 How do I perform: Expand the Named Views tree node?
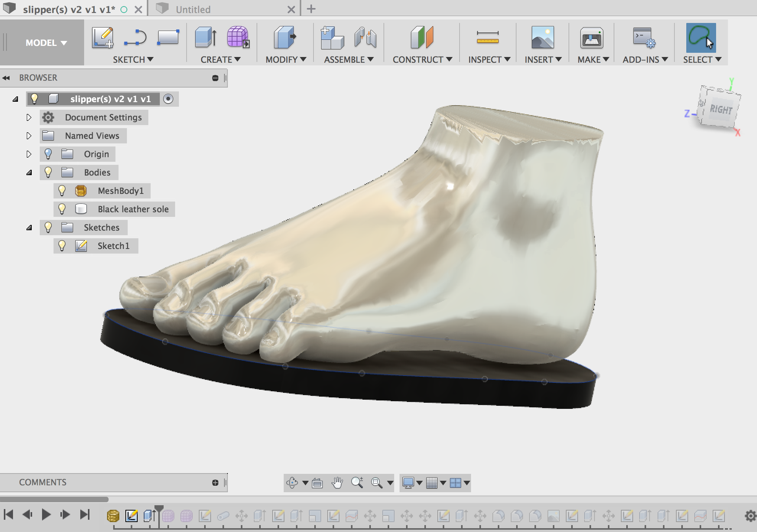point(29,136)
